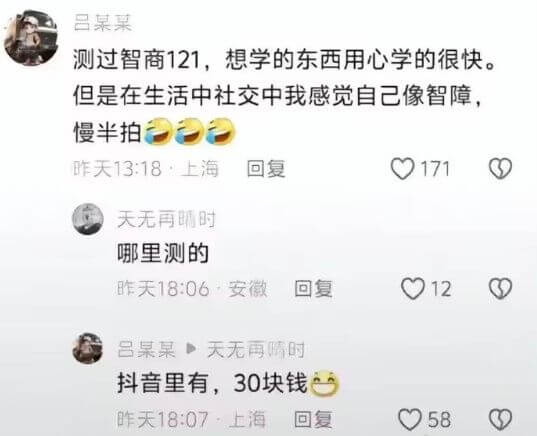Open 吕某某's large profile avatar
The image size is (537, 436).
[x=31, y=38]
